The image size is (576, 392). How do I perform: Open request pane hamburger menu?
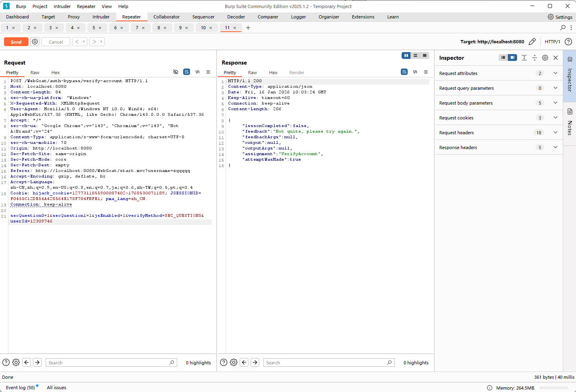point(208,72)
